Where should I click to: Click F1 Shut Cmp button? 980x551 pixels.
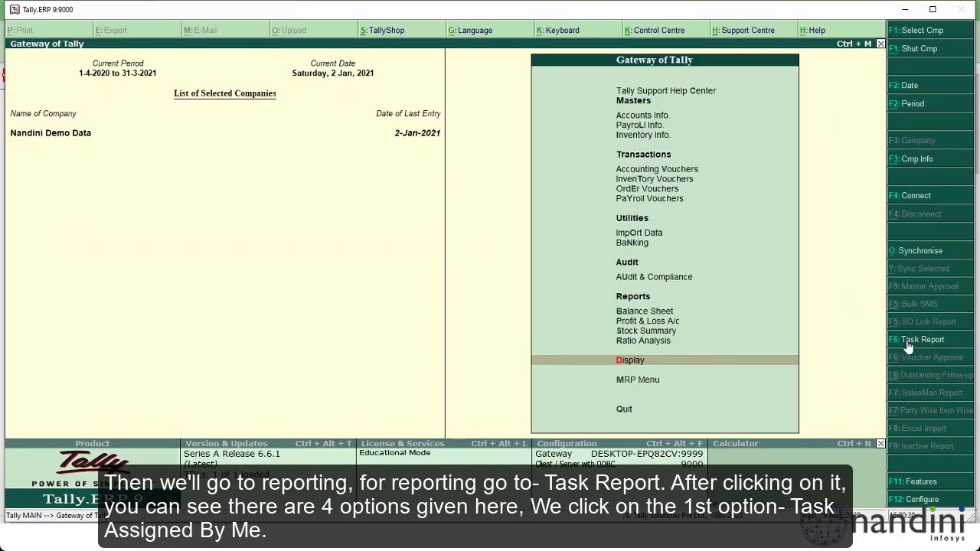930,49
